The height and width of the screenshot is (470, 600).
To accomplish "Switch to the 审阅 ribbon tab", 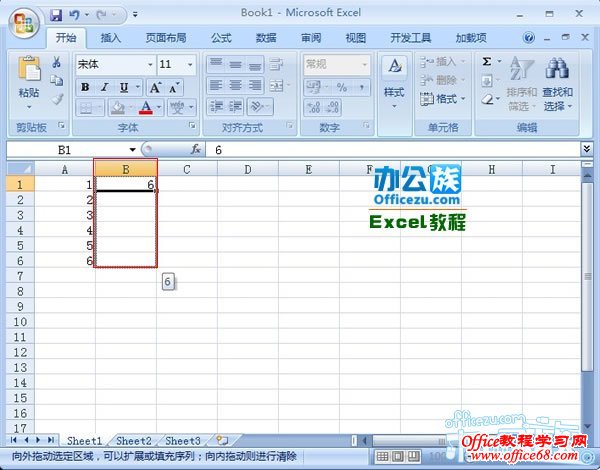I will click(x=311, y=38).
